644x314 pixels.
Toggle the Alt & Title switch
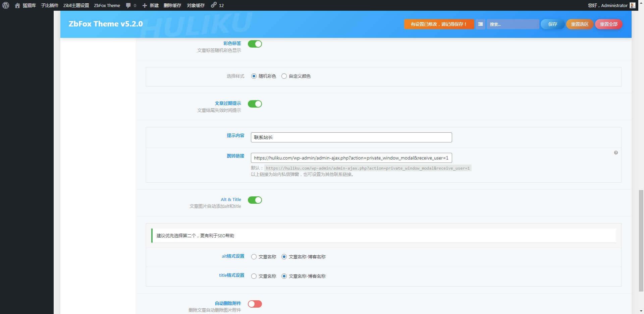click(x=255, y=200)
